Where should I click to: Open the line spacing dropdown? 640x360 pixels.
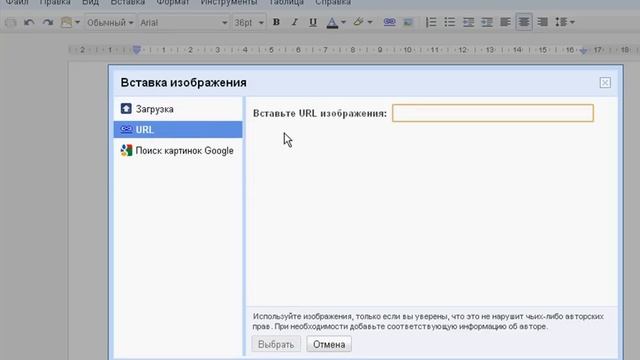[565, 22]
